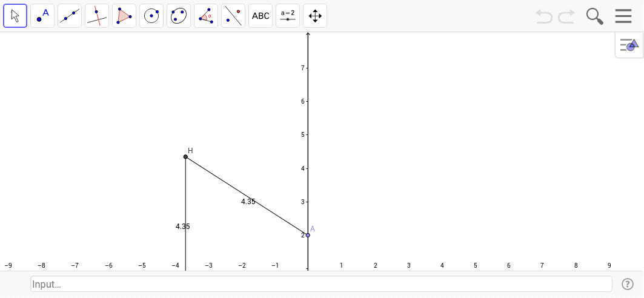Select the Reflect about Line tool
This screenshot has height=298, width=644.
(233, 16)
